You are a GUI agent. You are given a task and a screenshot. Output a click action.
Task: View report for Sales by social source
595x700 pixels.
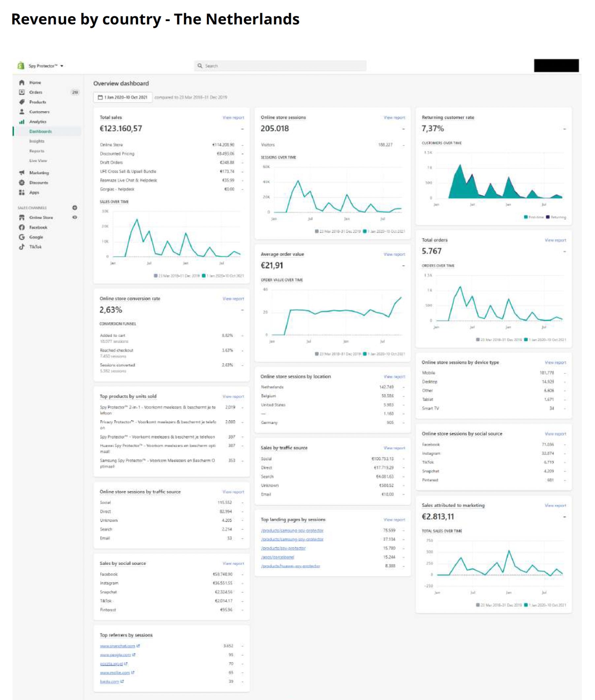click(233, 563)
